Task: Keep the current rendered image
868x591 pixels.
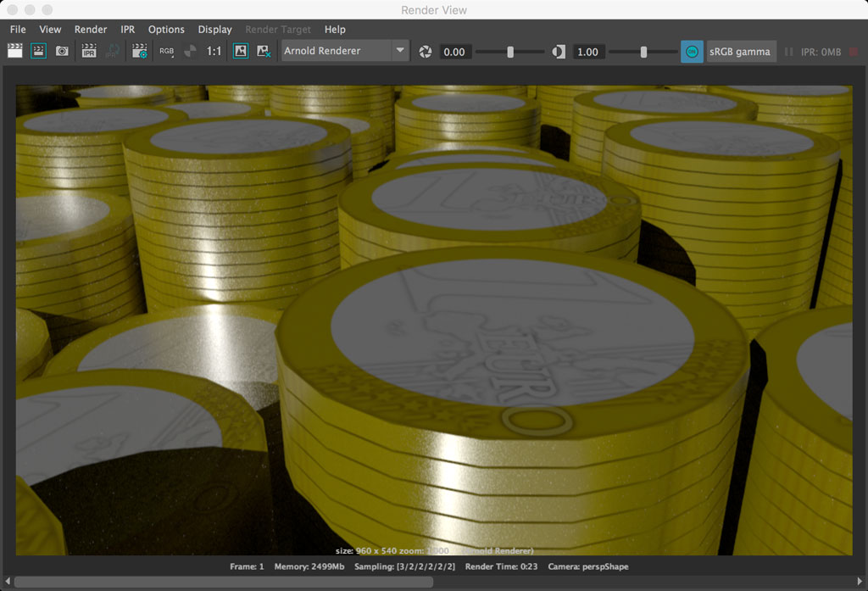Action: [240, 52]
